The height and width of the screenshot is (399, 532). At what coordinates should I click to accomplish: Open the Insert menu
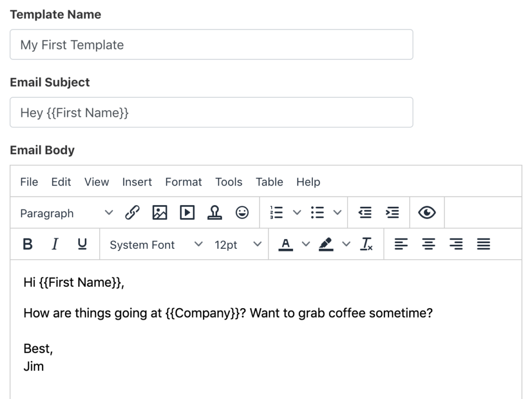point(137,182)
